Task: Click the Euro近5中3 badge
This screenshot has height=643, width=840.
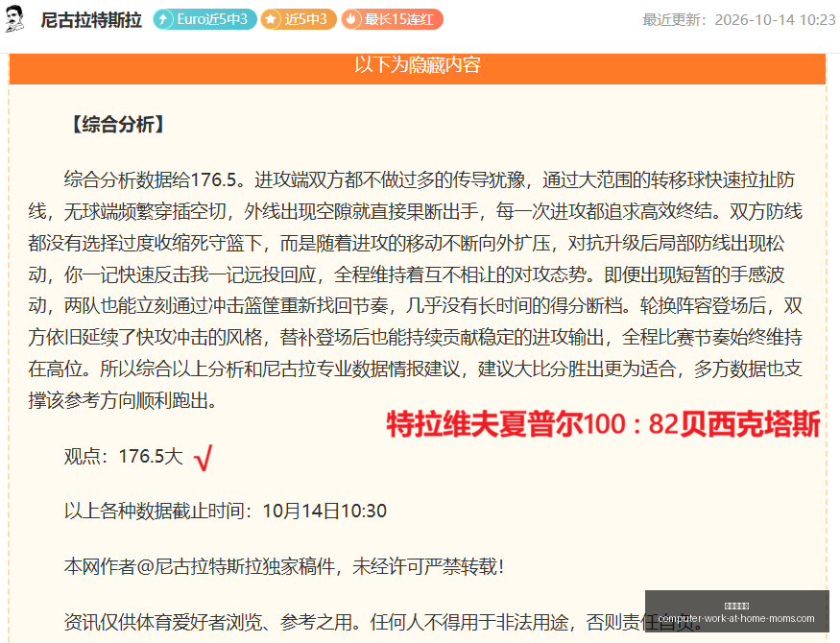Action: click(204, 19)
